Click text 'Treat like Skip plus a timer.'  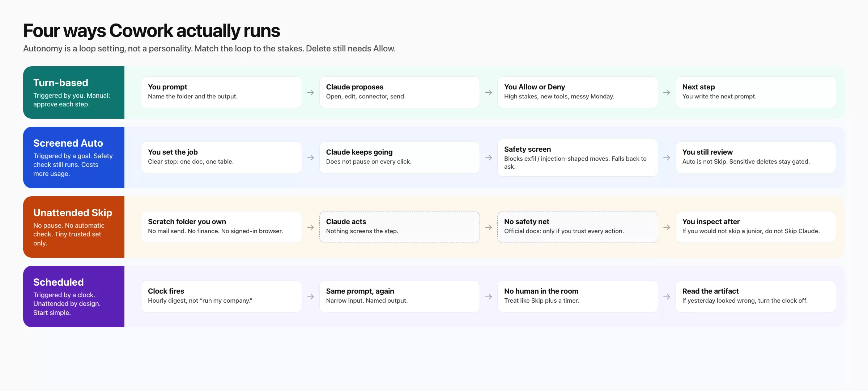pyautogui.click(x=541, y=300)
